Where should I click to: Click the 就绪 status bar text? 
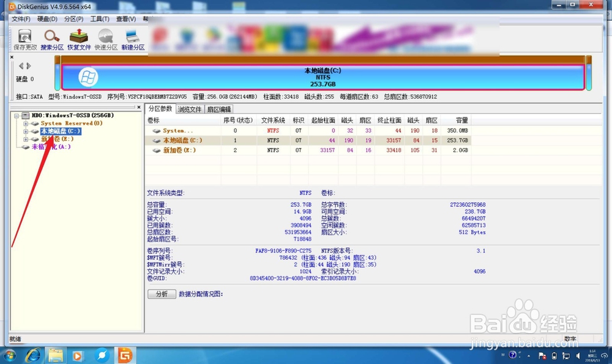point(15,339)
